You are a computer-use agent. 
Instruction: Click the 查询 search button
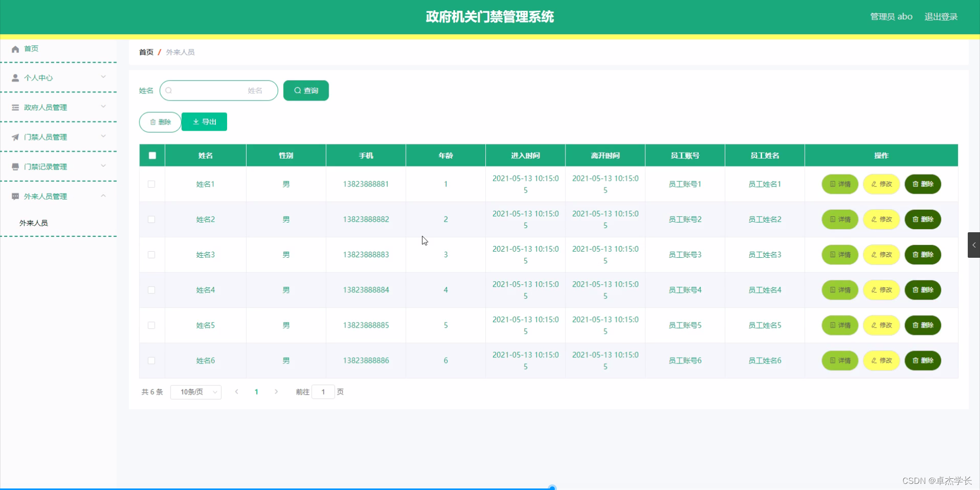point(305,90)
